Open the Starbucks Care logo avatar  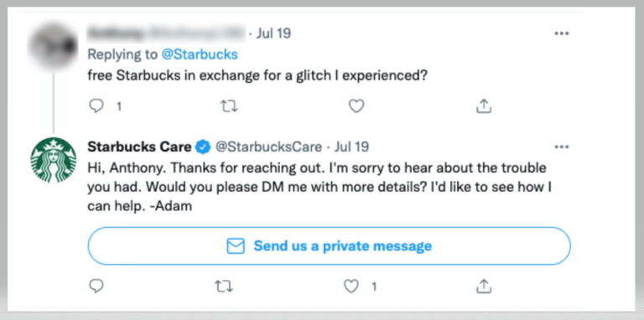point(54,160)
